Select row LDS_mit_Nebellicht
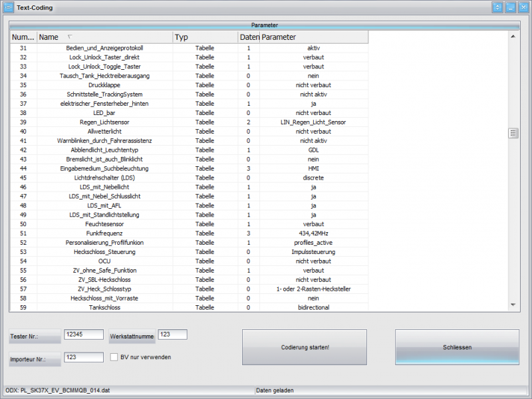The width and height of the screenshot is (532, 399). [190, 187]
